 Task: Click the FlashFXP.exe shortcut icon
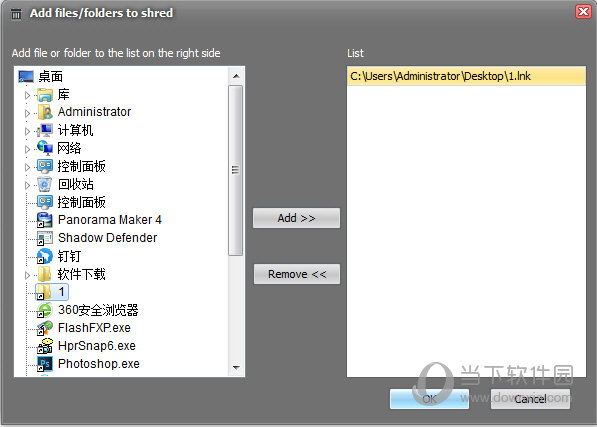click(45, 328)
